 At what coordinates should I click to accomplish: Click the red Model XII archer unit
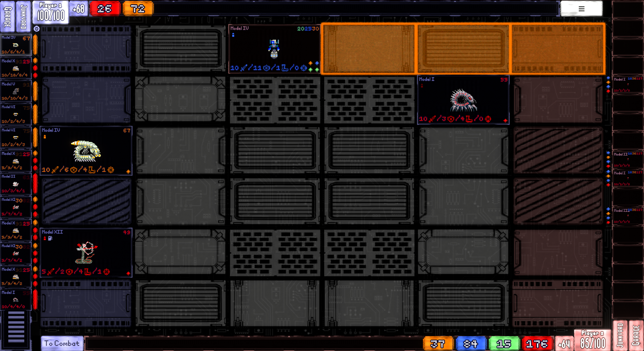(86, 252)
